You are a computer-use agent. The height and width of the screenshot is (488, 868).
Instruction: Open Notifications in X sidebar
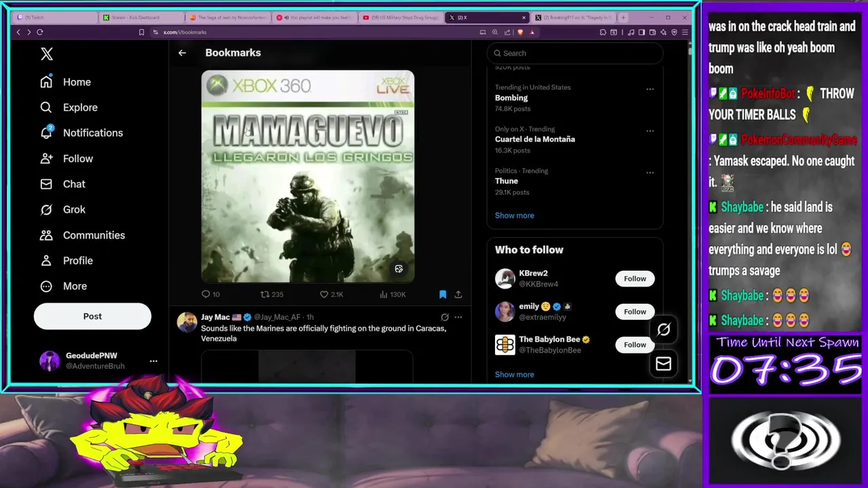(x=81, y=133)
